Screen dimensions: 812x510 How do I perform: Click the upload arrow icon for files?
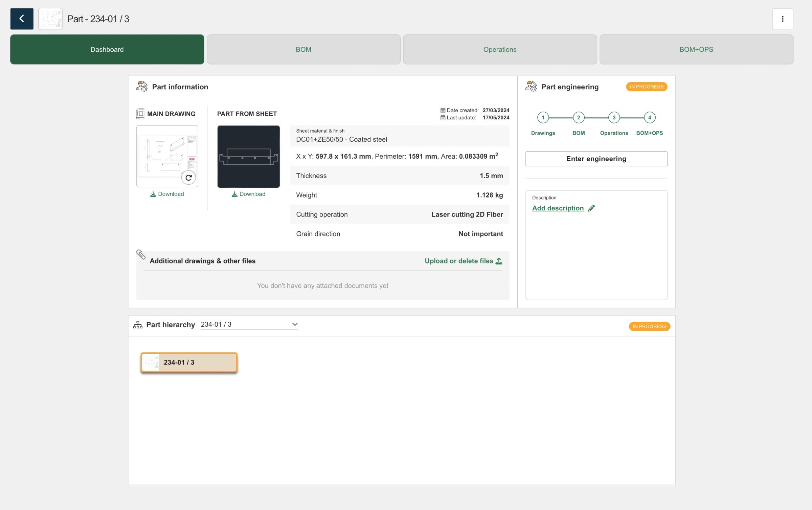coord(499,261)
